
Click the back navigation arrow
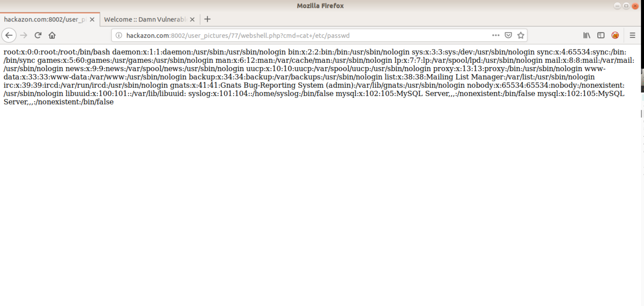[x=9, y=35]
